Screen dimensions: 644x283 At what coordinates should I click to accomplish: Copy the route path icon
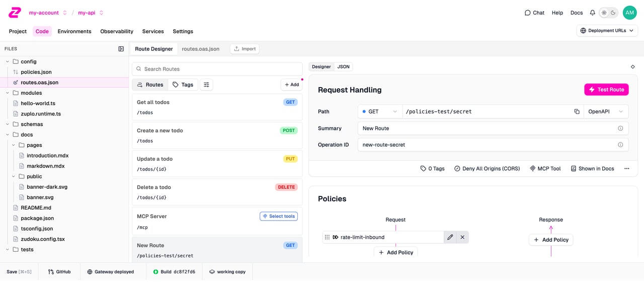pyautogui.click(x=577, y=111)
